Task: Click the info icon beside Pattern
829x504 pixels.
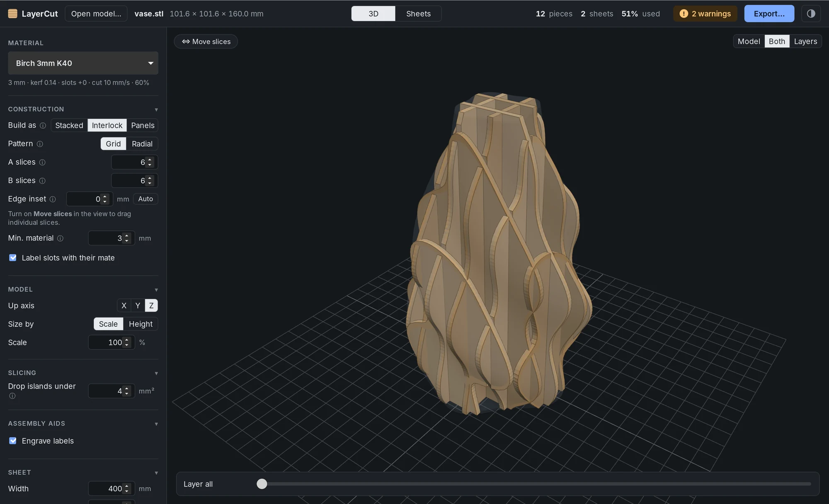Action: coord(40,144)
